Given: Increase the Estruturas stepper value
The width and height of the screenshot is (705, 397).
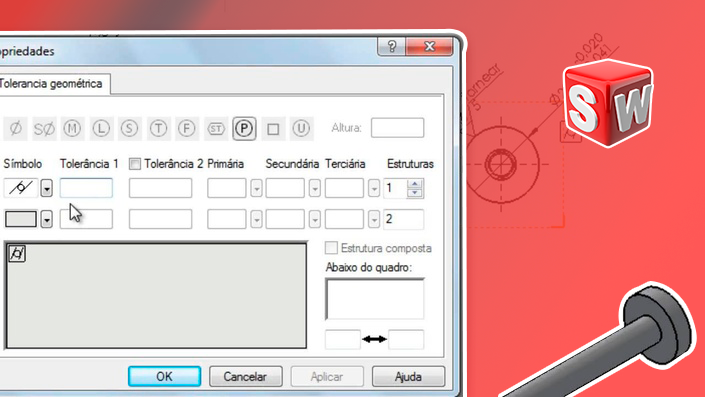Looking at the screenshot, I should tap(415, 184).
